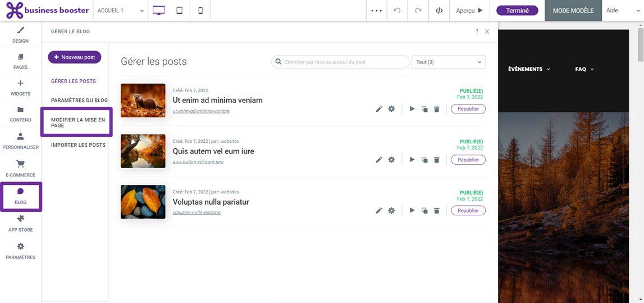Select 'Paramètres du blog' in sidebar

pyautogui.click(x=79, y=101)
